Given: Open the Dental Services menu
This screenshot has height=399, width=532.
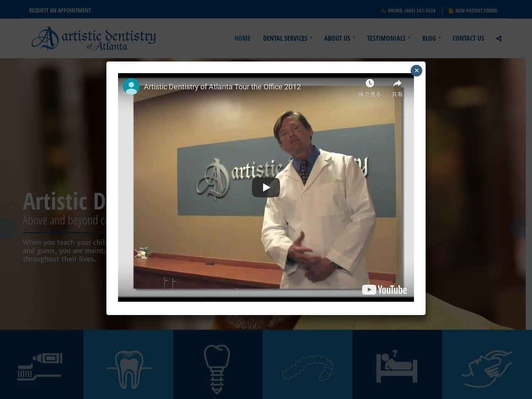Looking at the screenshot, I should tap(285, 38).
